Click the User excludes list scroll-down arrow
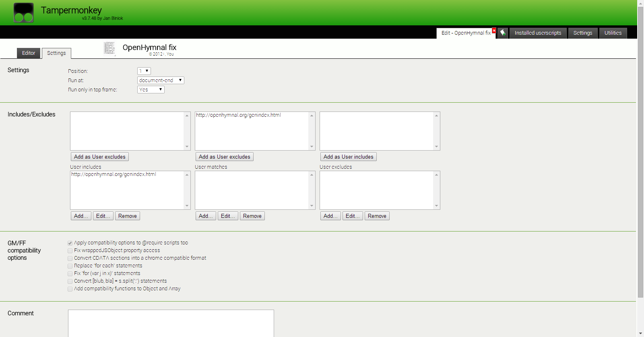 coord(436,206)
